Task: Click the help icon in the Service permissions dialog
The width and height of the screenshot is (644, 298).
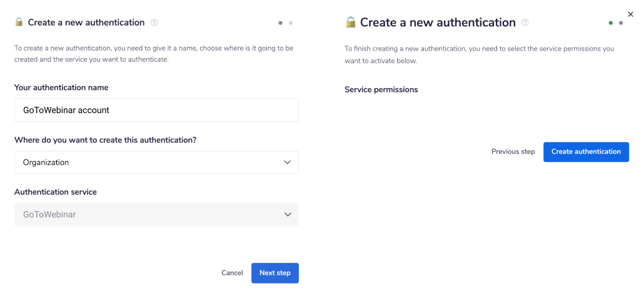Action: tap(525, 22)
